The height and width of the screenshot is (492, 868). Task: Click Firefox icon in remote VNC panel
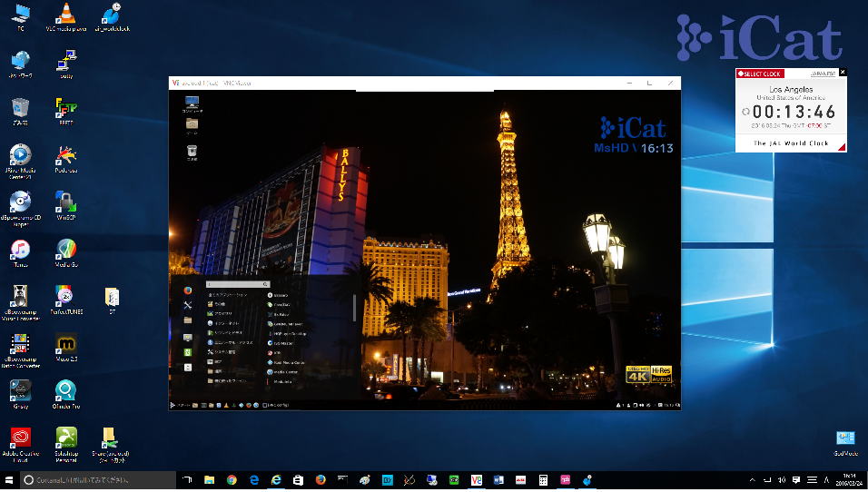[249, 405]
